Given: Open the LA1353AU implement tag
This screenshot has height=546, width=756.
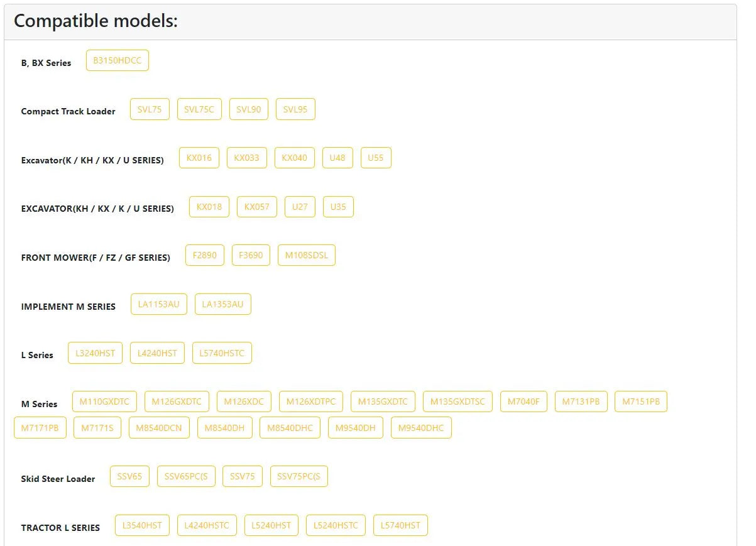Looking at the screenshot, I should (x=223, y=304).
